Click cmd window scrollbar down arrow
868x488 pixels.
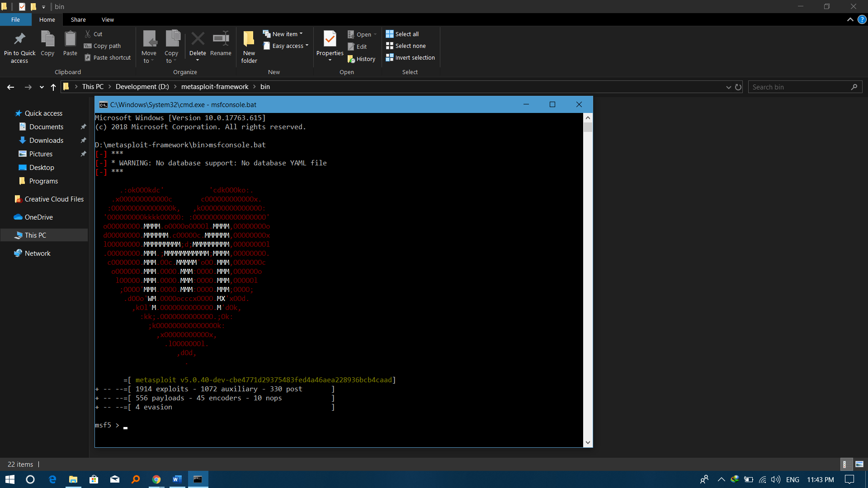tap(588, 443)
